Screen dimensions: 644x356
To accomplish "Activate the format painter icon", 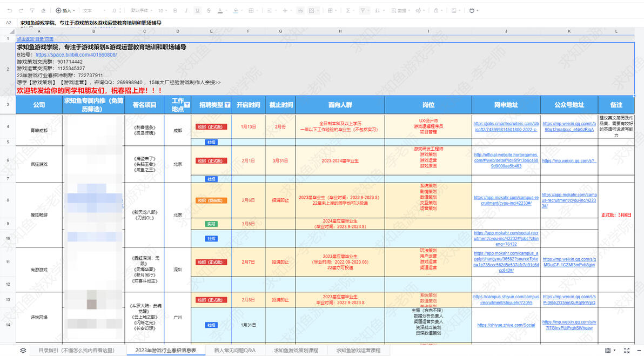I will coord(32,11).
